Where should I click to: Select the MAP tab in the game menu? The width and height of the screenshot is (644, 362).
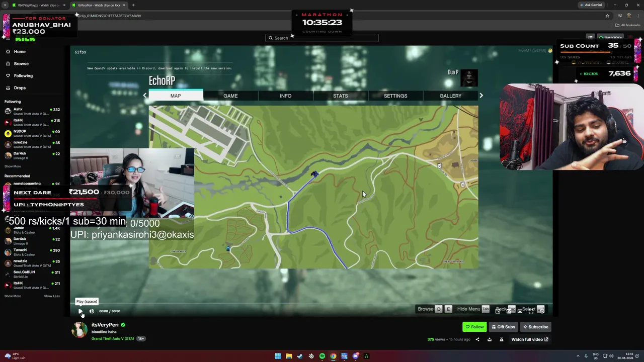pos(176,96)
